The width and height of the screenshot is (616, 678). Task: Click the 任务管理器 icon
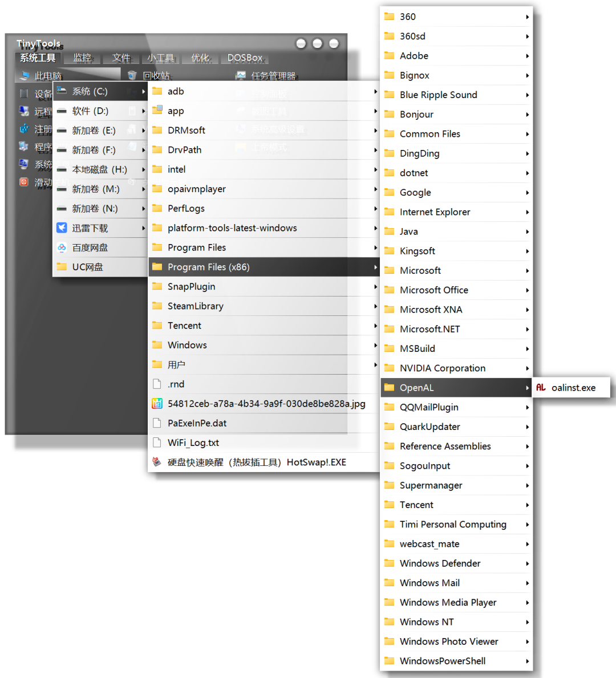[x=241, y=76]
